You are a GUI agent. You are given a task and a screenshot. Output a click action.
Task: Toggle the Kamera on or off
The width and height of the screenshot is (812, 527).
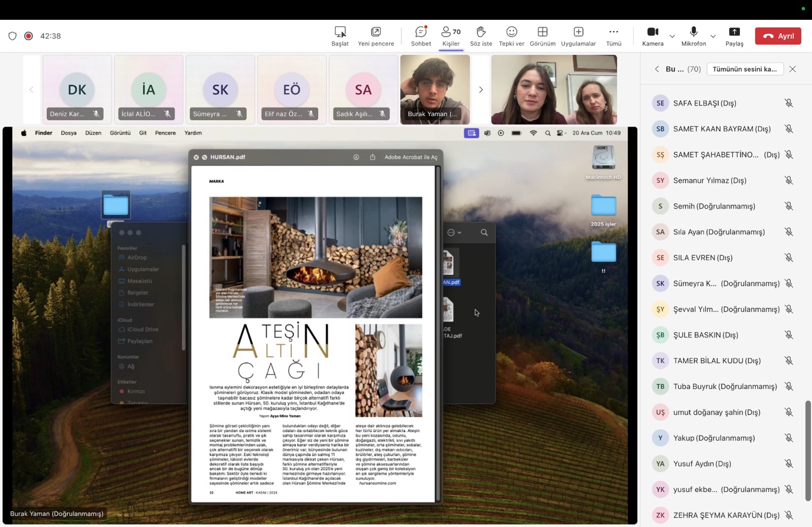tap(653, 36)
